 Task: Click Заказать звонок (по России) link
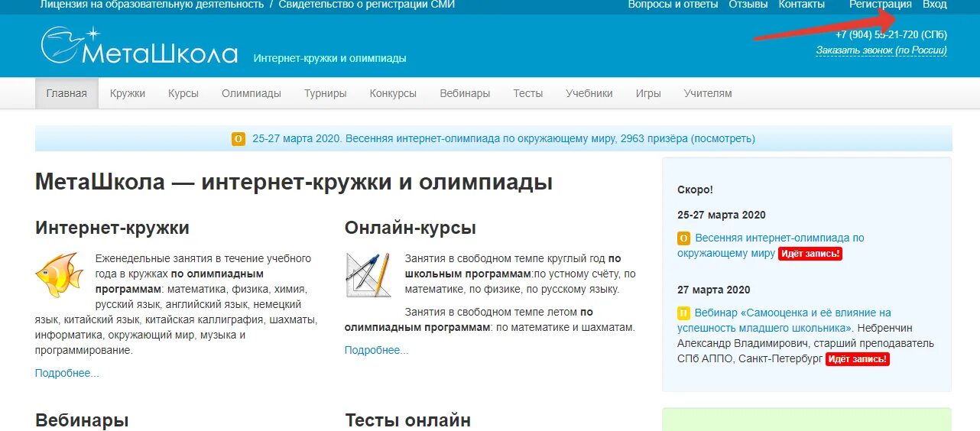tap(881, 50)
